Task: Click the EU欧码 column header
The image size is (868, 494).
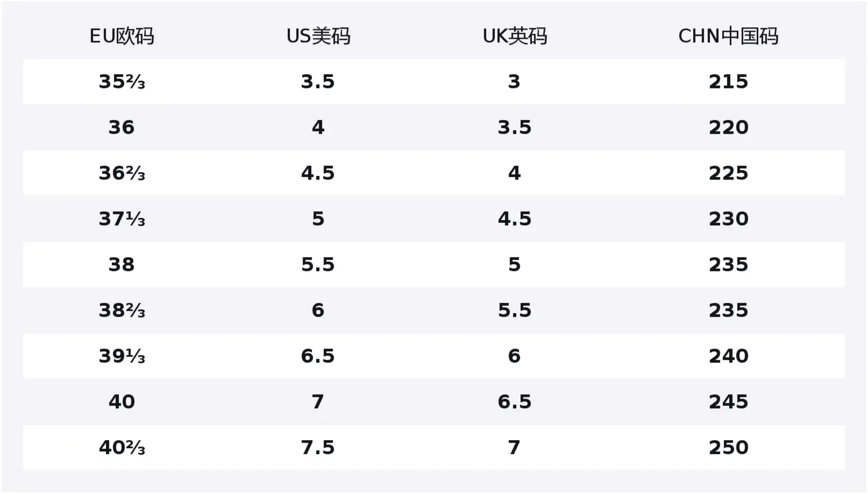Action: coord(122,36)
